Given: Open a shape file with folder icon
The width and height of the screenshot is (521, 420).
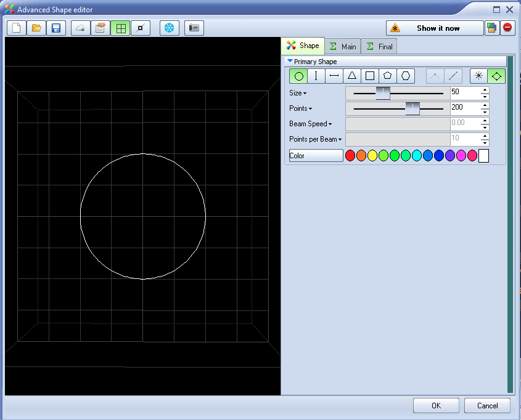Looking at the screenshot, I should click(x=36, y=28).
